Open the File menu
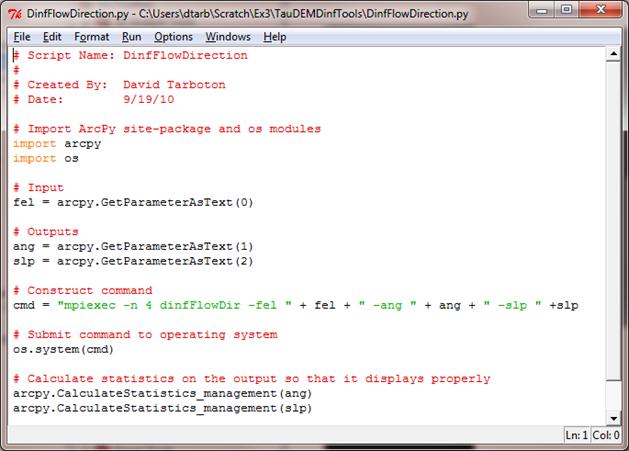The image size is (629, 451). [22, 37]
